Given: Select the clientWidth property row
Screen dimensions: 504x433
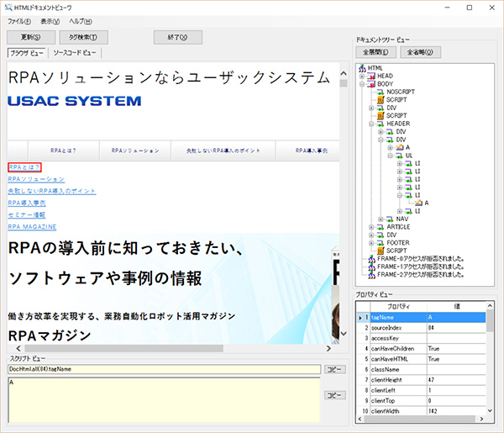Looking at the screenshot, I should pyautogui.click(x=421, y=411).
